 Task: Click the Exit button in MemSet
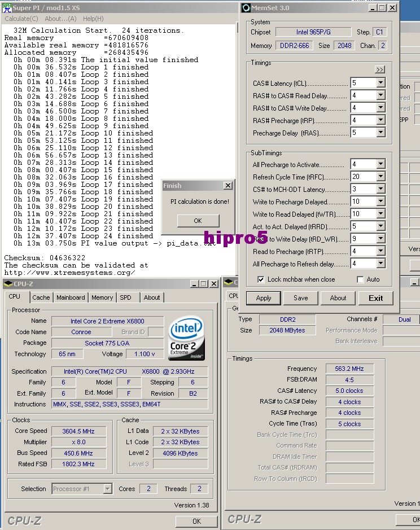[x=376, y=298]
